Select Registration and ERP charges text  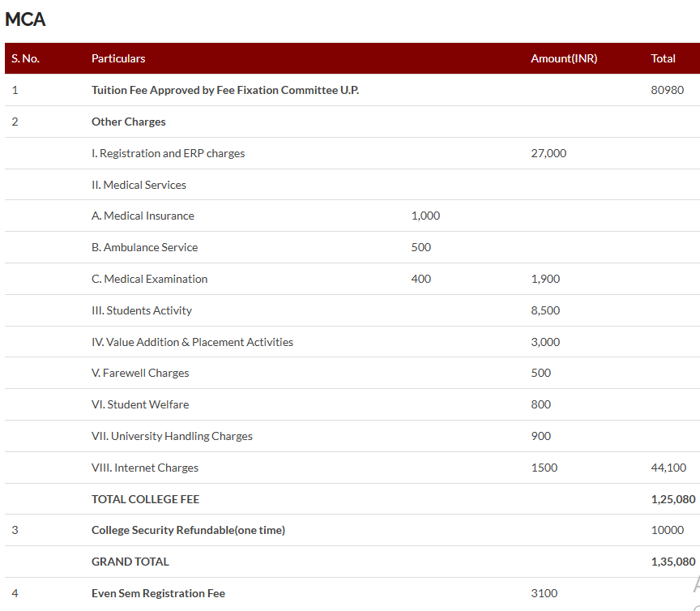click(169, 154)
